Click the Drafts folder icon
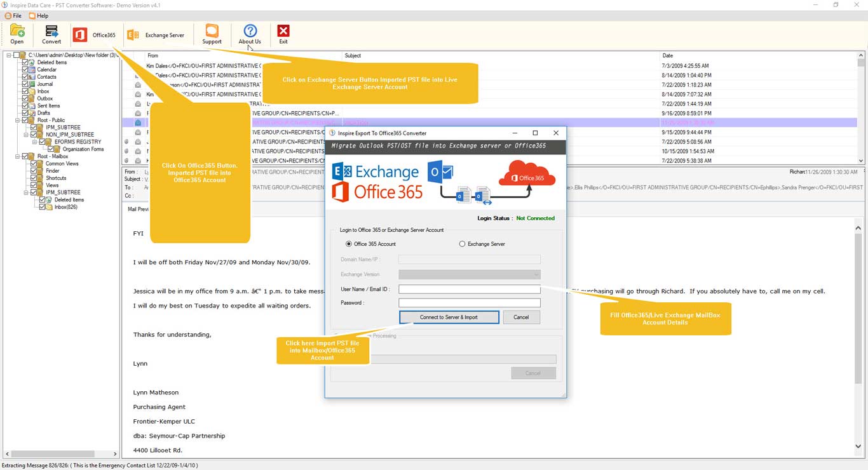Image resolution: width=868 pixels, height=470 pixels. tap(32, 113)
